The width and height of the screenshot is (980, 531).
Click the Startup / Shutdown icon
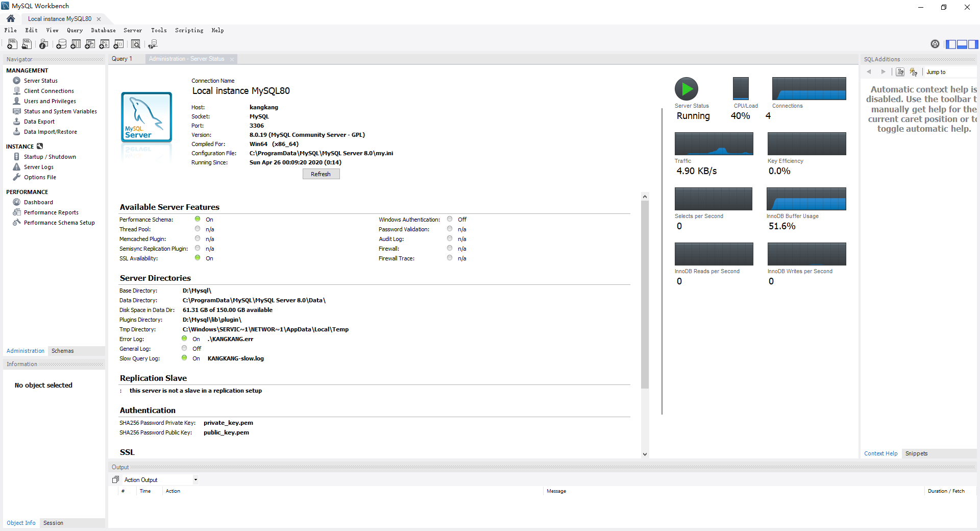click(x=17, y=157)
